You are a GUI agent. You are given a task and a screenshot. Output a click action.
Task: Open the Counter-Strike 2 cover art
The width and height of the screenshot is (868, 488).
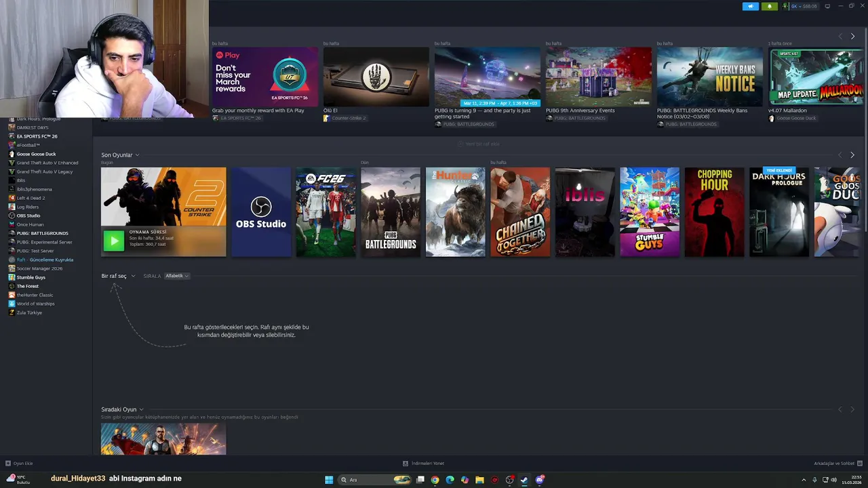click(163, 197)
